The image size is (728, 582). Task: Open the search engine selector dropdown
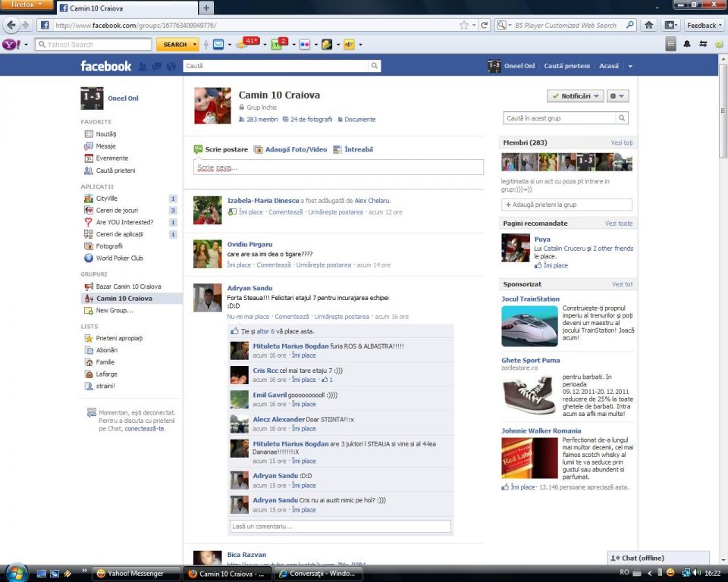[504, 25]
